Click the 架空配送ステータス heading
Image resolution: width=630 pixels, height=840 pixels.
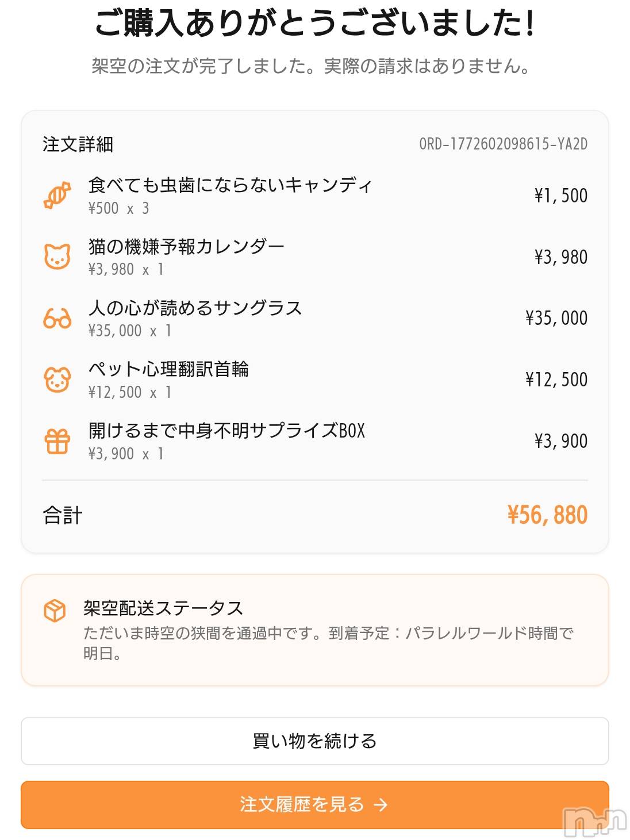163,608
